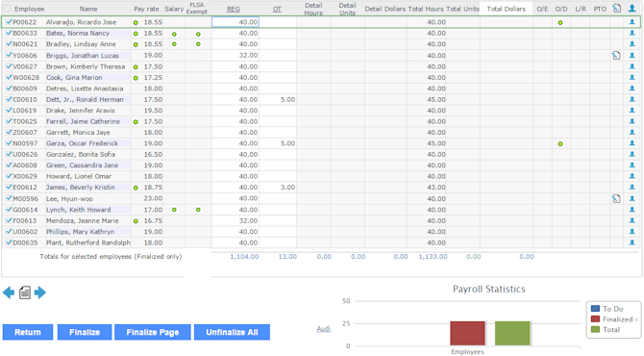Open employee icon in Dett, Jr., Ronald Herman row
This screenshot has width=644, height=356.
(632, 99)
